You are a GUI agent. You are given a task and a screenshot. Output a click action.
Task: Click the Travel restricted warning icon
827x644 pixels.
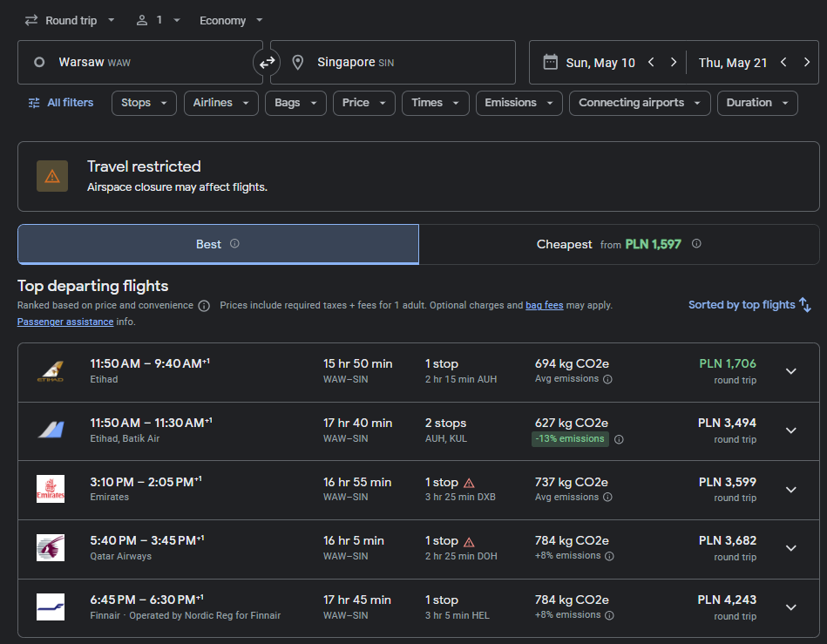click(x=51, y=176)
